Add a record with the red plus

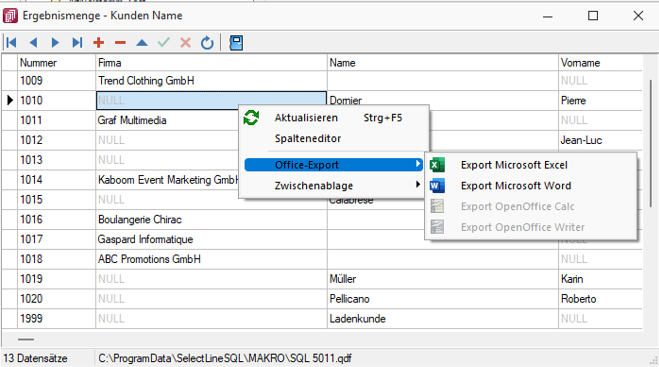(99, 42)
